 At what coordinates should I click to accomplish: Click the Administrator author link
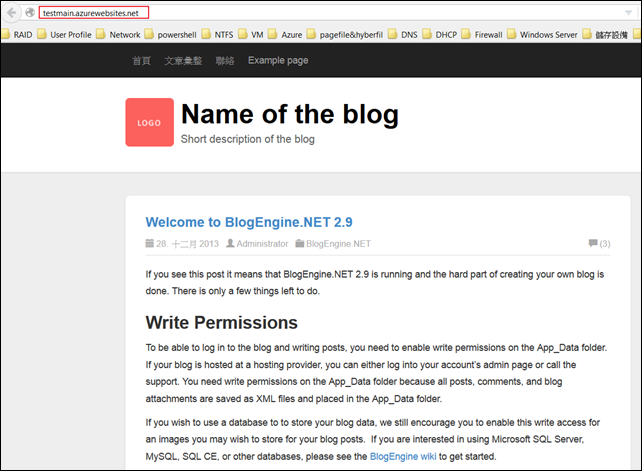(262, 243)
